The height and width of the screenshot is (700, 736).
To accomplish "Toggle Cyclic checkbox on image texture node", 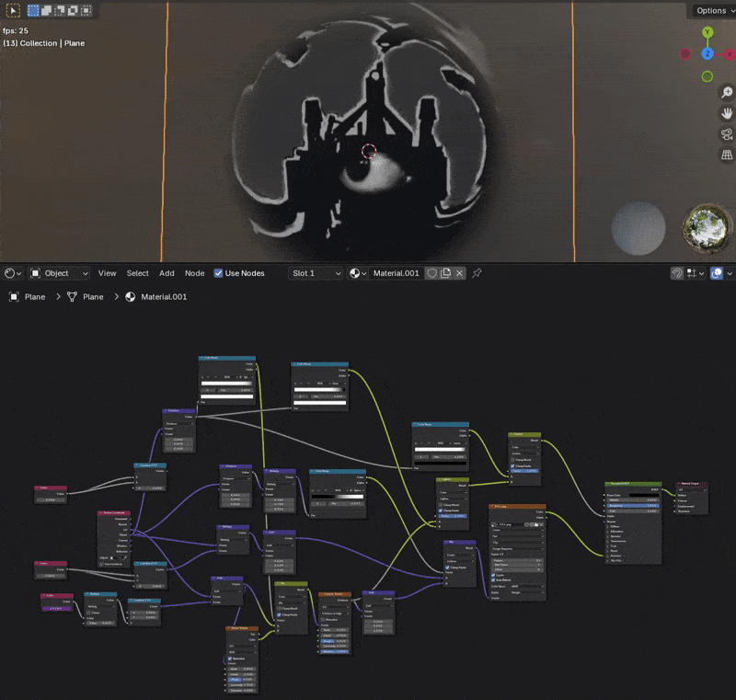I will point(493,575).
